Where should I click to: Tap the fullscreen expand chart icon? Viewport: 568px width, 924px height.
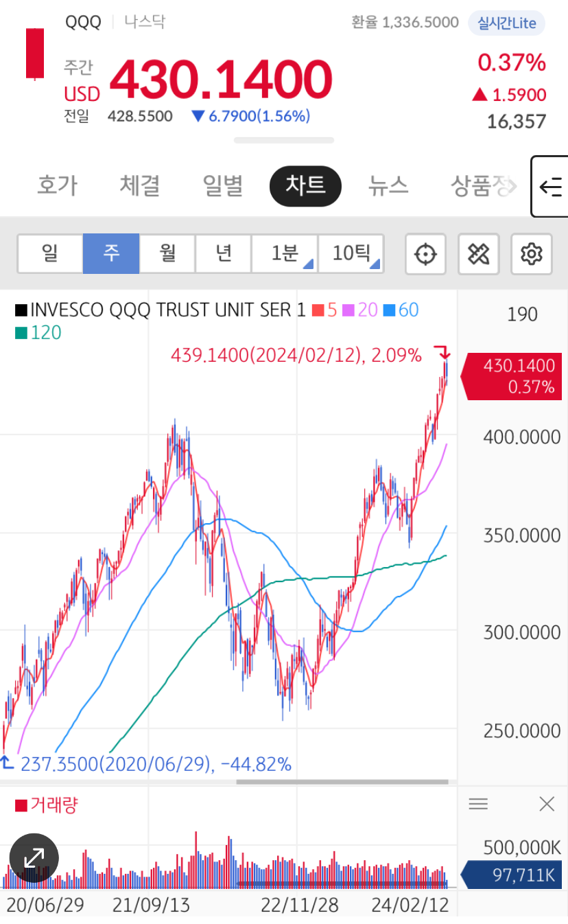point(34,857)
